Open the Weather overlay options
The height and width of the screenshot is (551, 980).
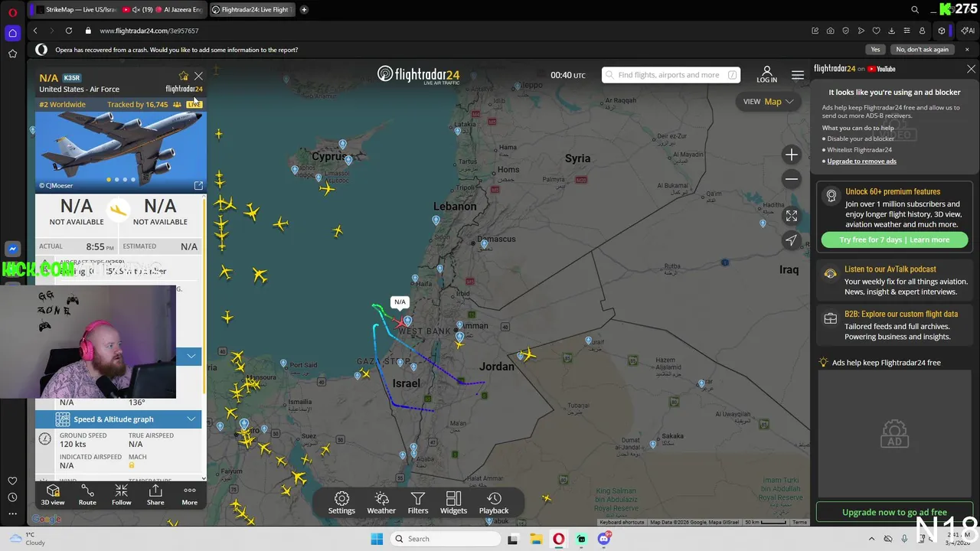coord(381,503)
